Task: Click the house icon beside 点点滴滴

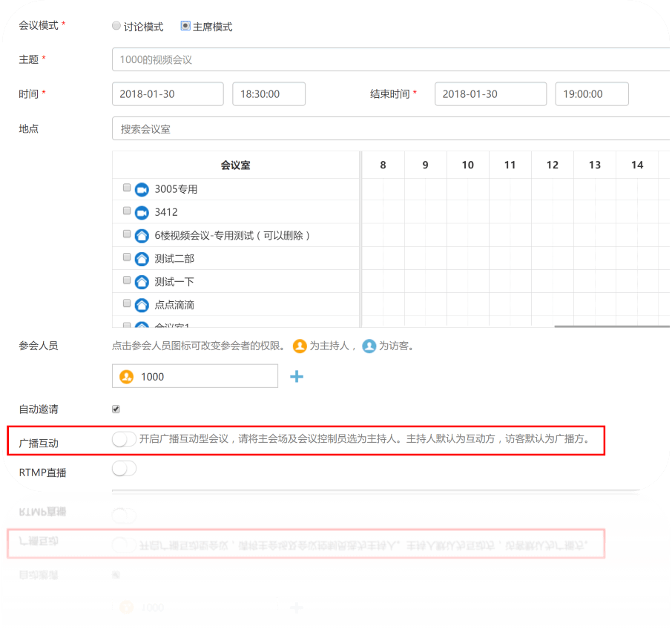Action: pyautogui.click(x=142, y=305)
